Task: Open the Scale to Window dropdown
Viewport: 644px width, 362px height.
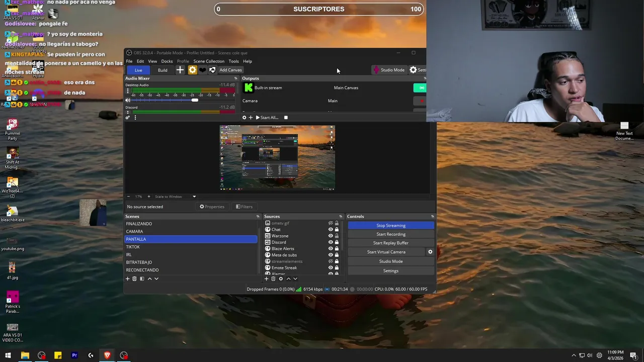Action: click(x=175, y=197)
